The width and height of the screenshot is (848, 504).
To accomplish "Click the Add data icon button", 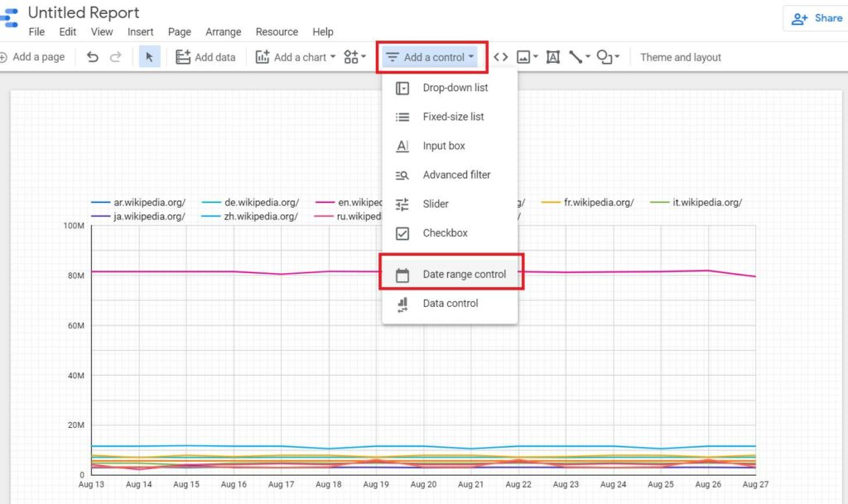I will click(x=205, y=57).
